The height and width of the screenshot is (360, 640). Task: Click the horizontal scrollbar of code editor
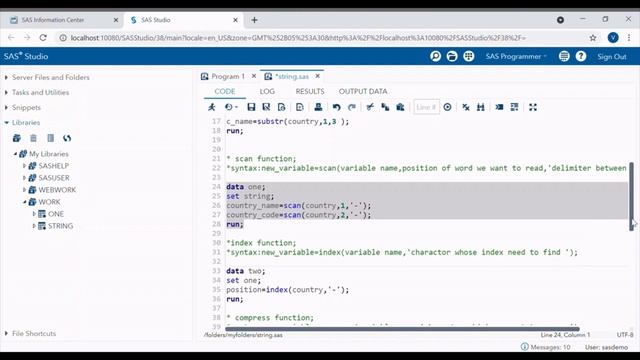402,329
